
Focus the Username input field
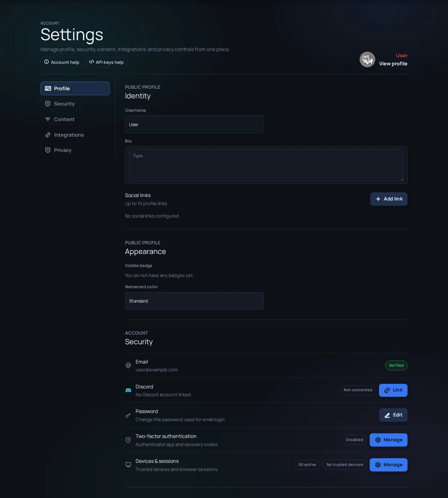194,124
